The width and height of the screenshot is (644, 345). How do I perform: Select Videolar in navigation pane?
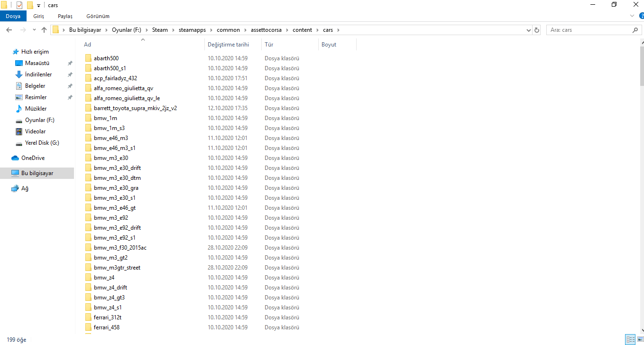35,131
